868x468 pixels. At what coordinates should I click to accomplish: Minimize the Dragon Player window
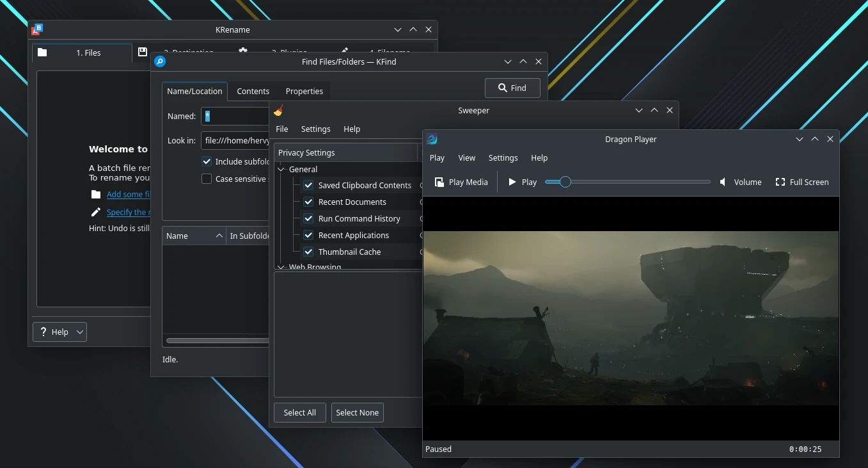click(x=800, y=139)
